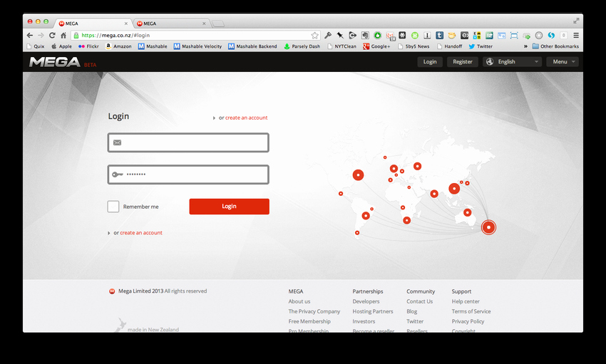The height and width of the screenshot is (364, 606).
Task: Click the MEGA logo in header
Action: coord(55,62)
